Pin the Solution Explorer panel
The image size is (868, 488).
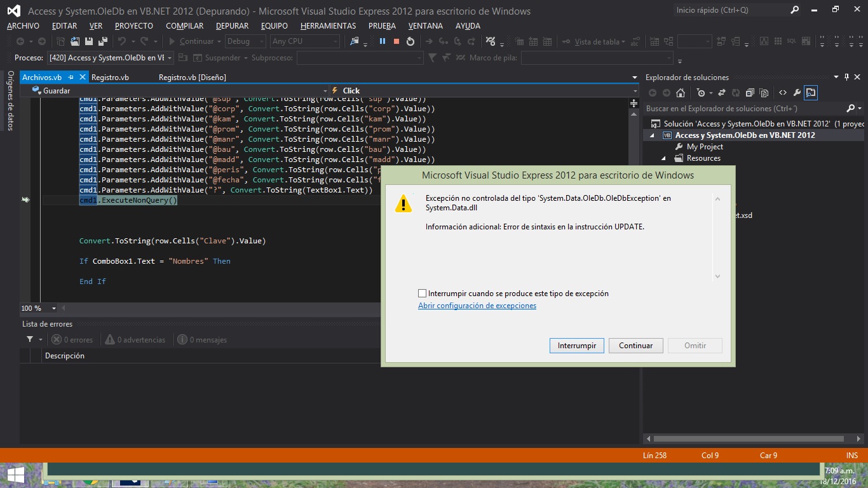pyautogui.click(x=847, y=78)
